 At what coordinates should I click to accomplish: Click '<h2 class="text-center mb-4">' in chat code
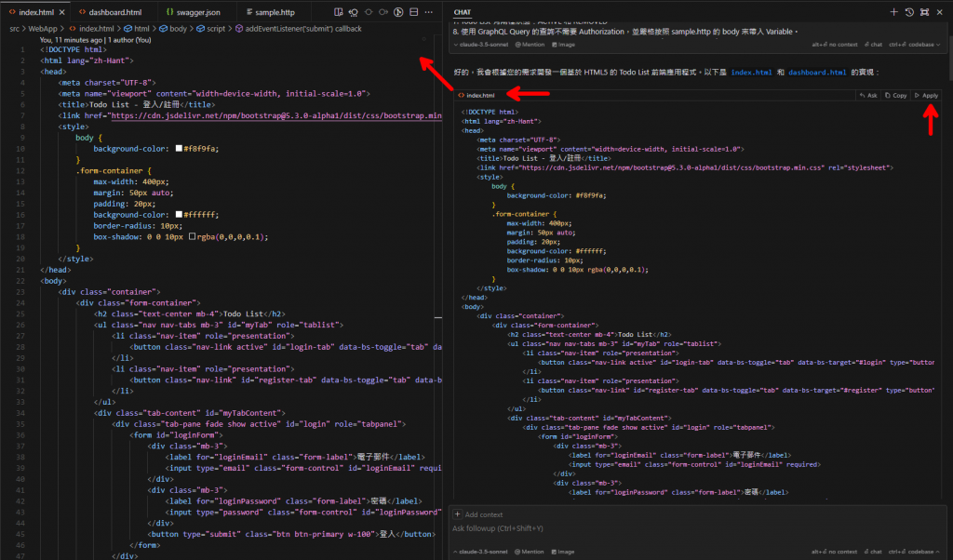562,334
